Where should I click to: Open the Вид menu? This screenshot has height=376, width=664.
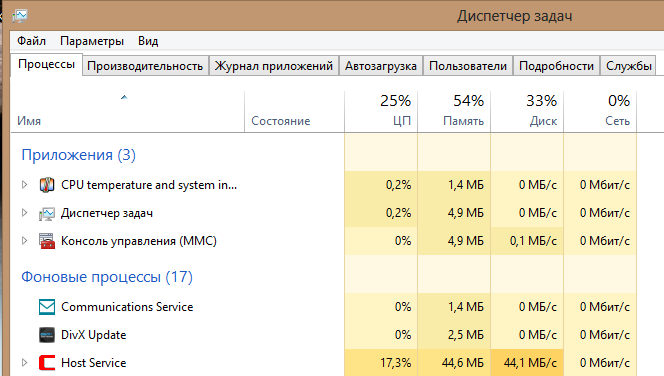click(148, 41)
